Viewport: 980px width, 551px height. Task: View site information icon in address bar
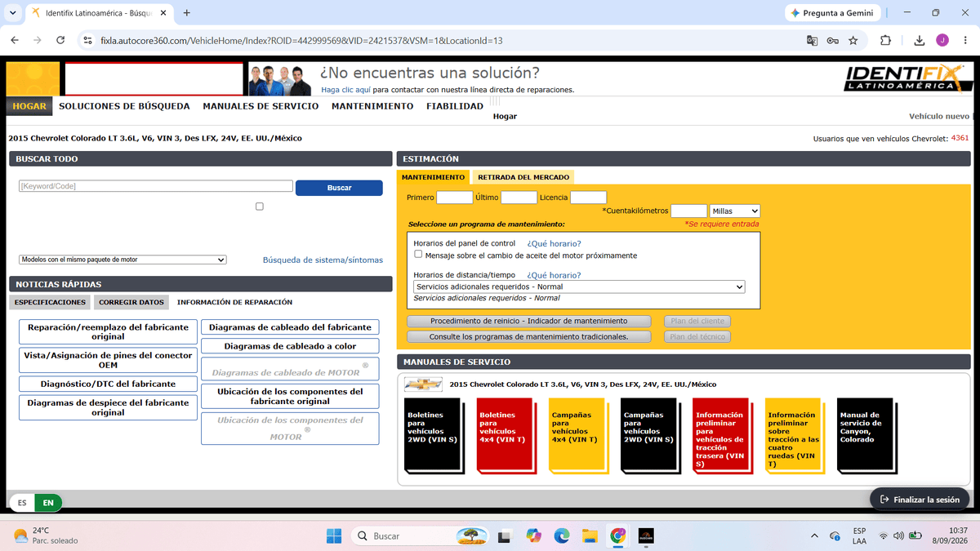pos(87,40)
